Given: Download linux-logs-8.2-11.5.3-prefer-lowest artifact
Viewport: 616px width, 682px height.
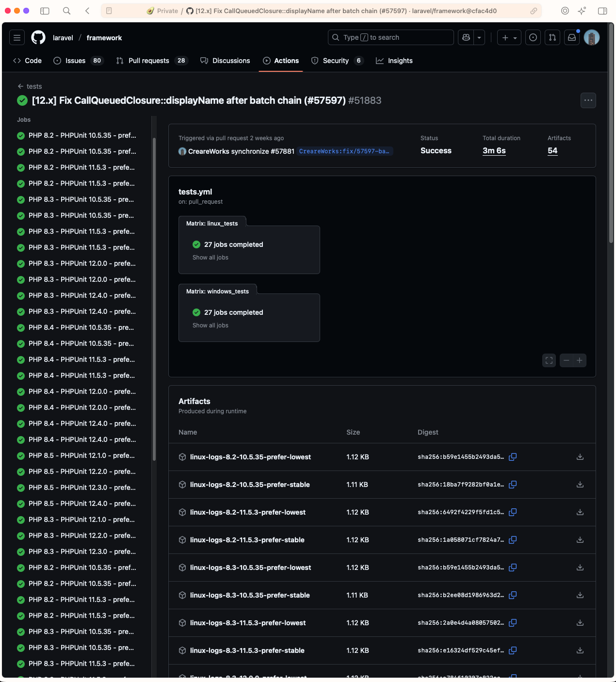Looking at the screenshot, I should tap(580, 512).
